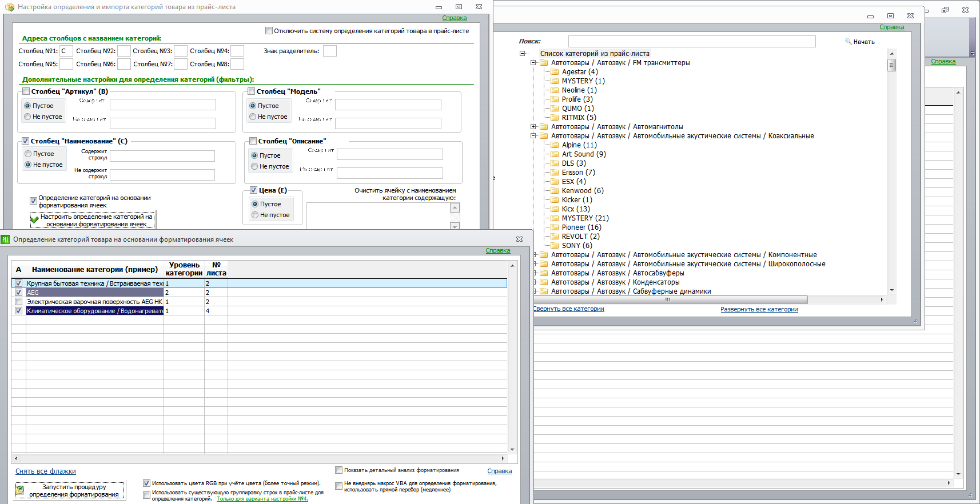980x504 pixels.
Task: Expand the Автосабвуферы category node
Action: coord(535,273)
